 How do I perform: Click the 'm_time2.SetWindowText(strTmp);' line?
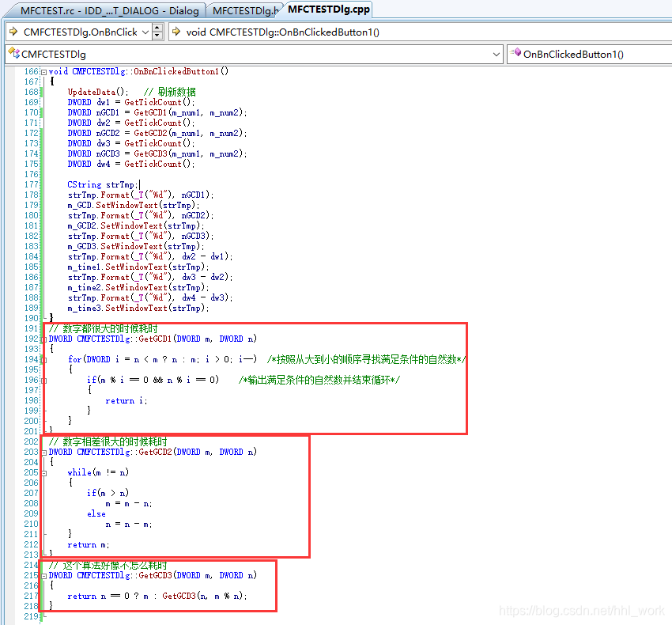coord(138,287)
